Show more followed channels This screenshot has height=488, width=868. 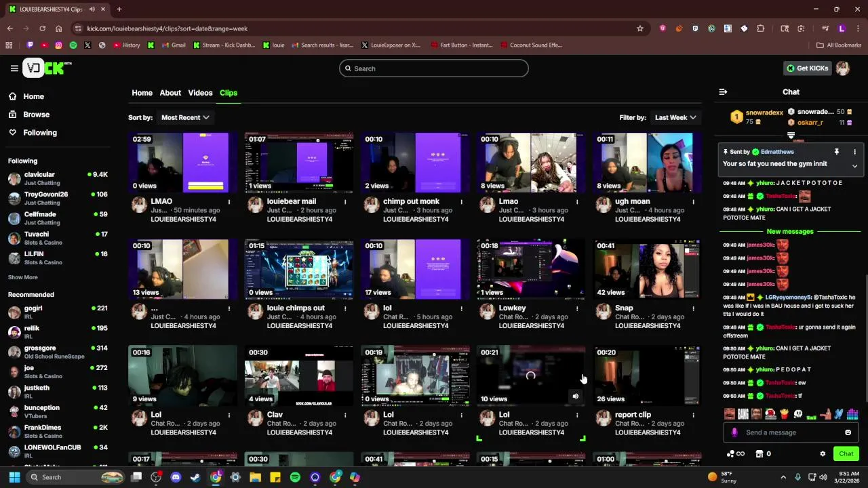point(23,277)
